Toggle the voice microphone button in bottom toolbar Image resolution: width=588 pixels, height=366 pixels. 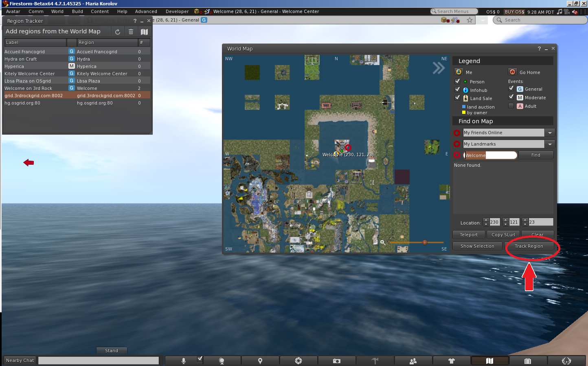coord(184,361)
